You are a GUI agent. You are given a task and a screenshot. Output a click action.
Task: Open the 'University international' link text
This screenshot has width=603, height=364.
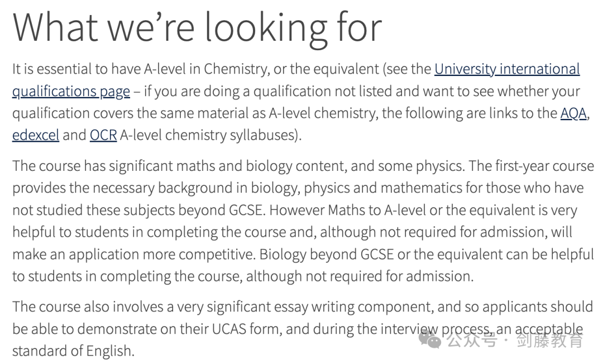point(507,69)
